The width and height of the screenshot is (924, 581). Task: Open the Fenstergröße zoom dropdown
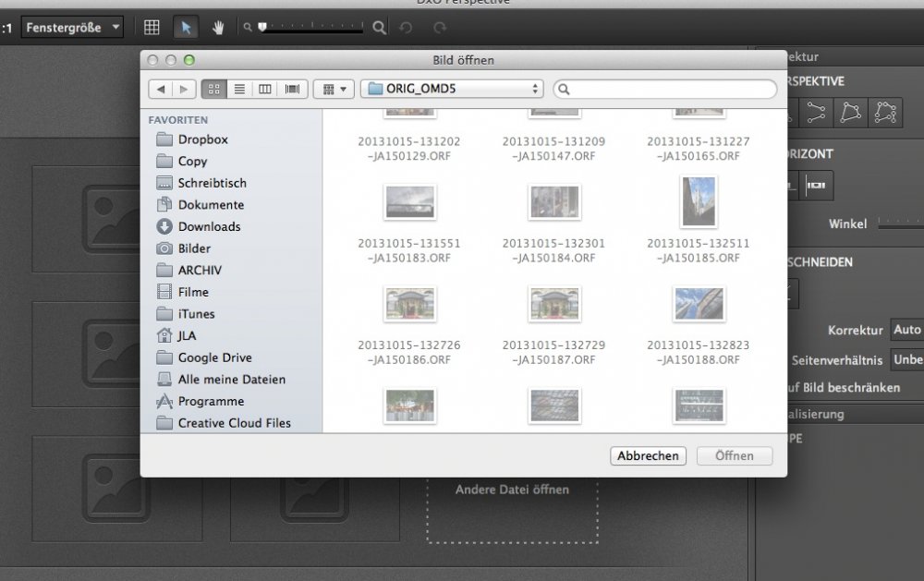coord(72,28)
